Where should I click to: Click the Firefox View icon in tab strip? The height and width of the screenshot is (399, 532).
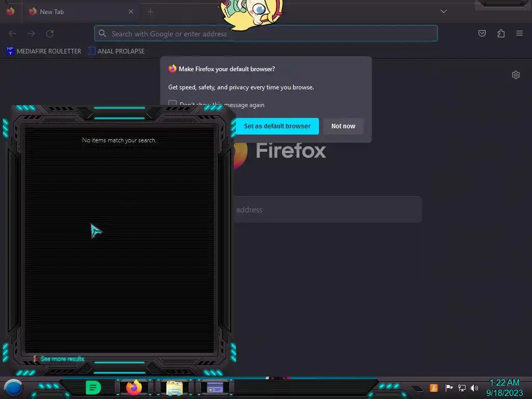[10, 11]
